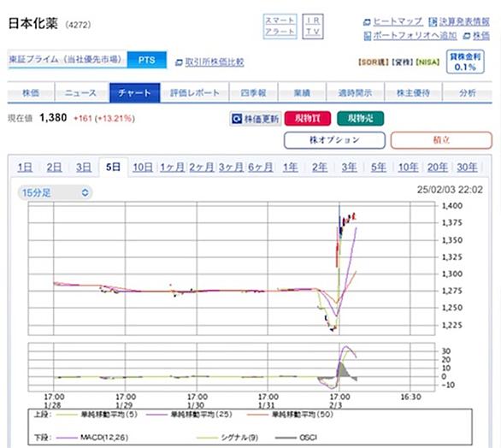
Task: Click the シグナル(9) legend entry
Action: 227,438
